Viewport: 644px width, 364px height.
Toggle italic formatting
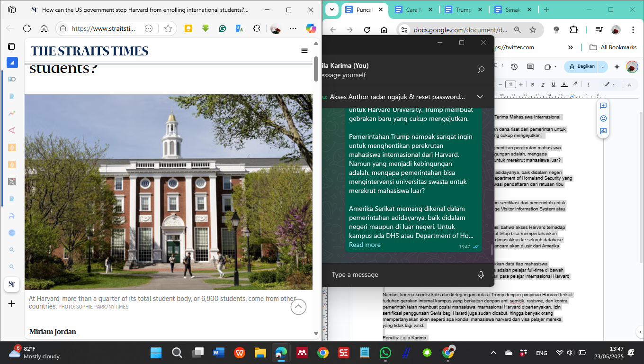pyautogui.click(x=543, y=84)
